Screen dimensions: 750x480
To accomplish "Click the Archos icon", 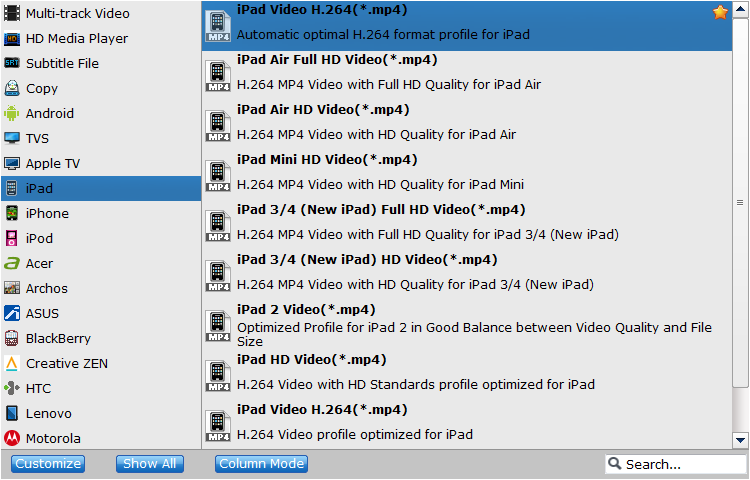I will pos(12,288).
